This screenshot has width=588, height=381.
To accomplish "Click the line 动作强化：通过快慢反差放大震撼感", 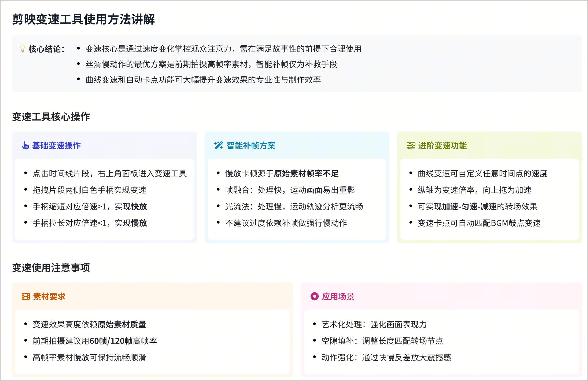I will tap(386, 357).
